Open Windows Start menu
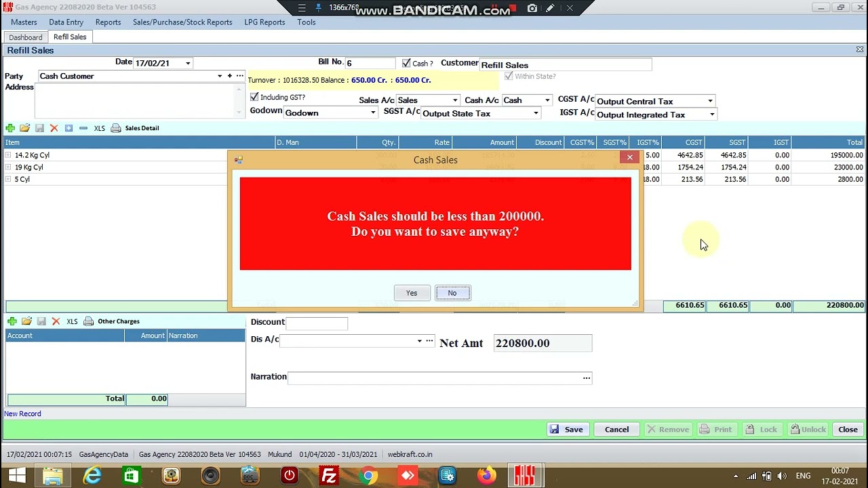This screenshot has width=868, height=488. (16, 475)
